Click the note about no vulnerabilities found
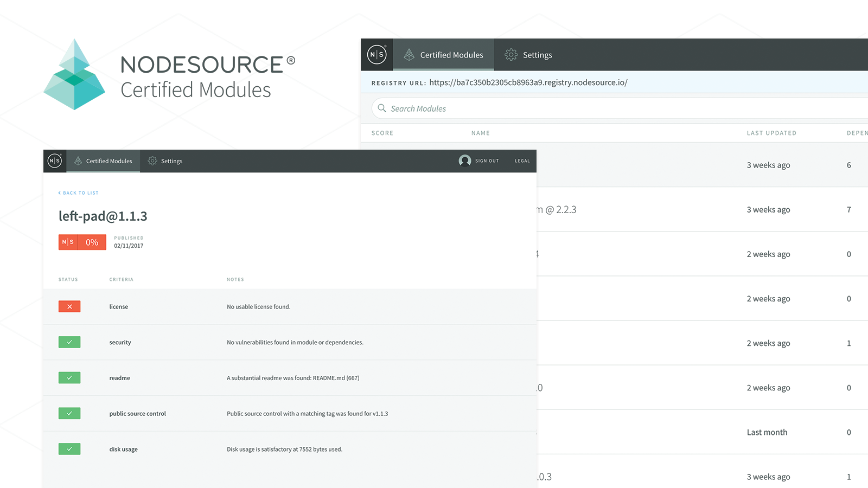 click(x=295, y=343)
